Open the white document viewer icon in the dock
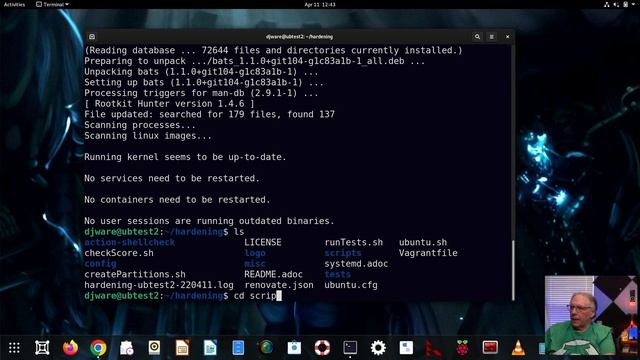This screenshot has height=360, width=640. [406, 348]
